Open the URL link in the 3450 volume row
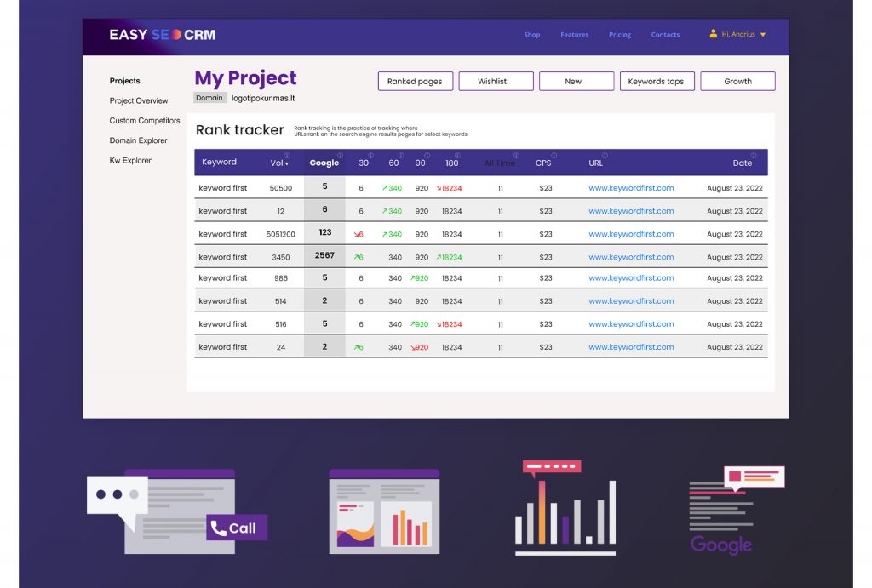Viewport: 872px width, 588px height. click(x=631, y=257)
